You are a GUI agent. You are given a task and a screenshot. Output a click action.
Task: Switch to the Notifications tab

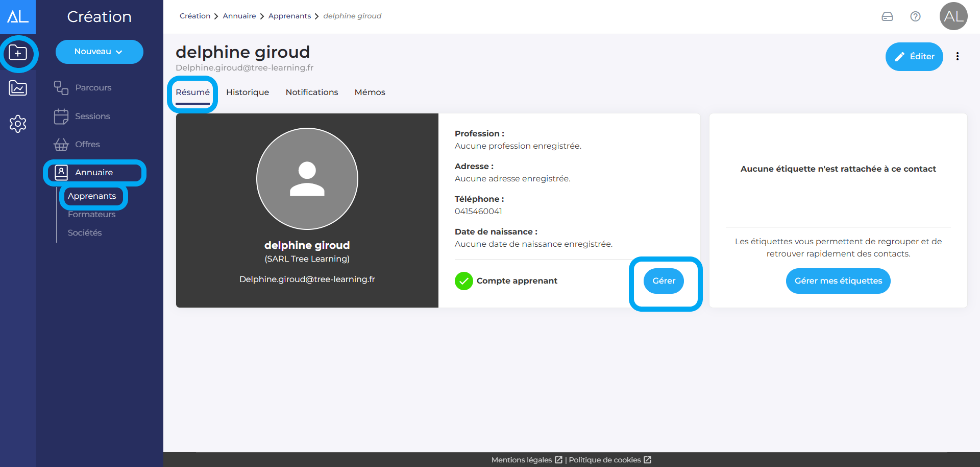point(311,92)
